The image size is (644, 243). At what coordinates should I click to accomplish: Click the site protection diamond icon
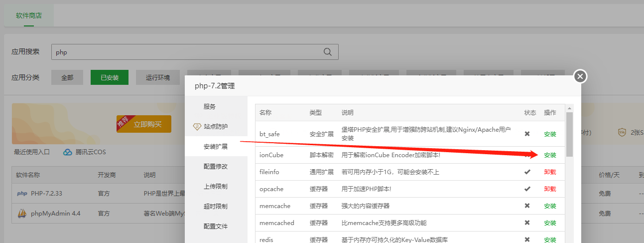coord(197,127)
